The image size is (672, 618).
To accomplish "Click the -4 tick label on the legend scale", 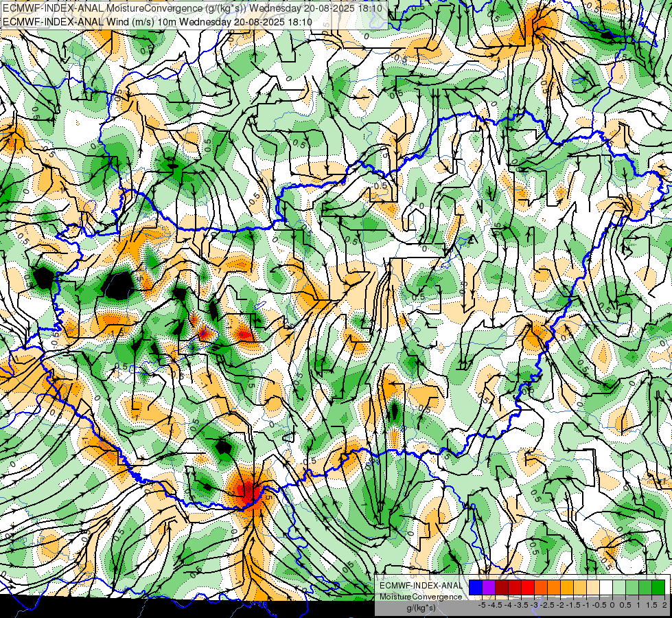I will pos(508,605).
